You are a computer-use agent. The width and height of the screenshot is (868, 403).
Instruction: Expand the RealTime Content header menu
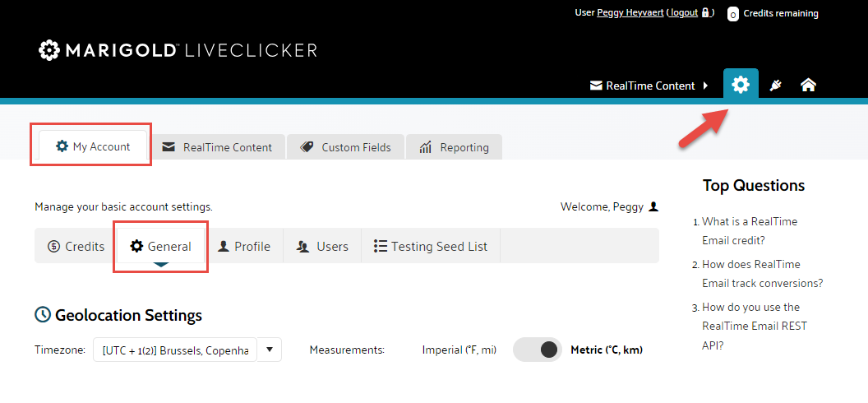click(649, 86)
